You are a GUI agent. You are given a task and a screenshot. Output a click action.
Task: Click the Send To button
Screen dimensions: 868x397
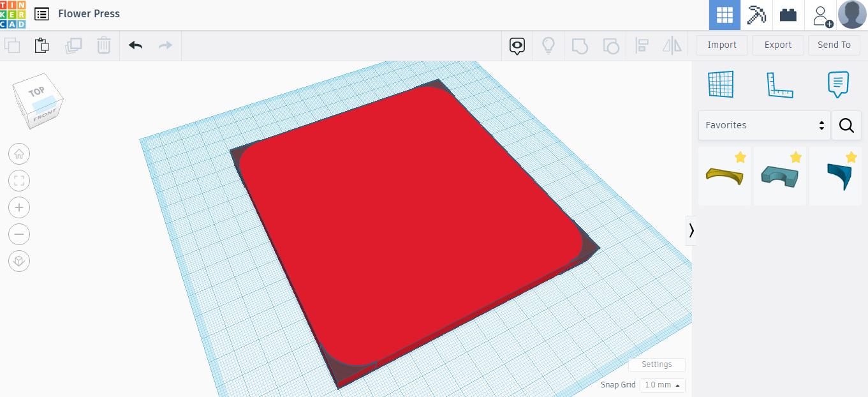834,45
